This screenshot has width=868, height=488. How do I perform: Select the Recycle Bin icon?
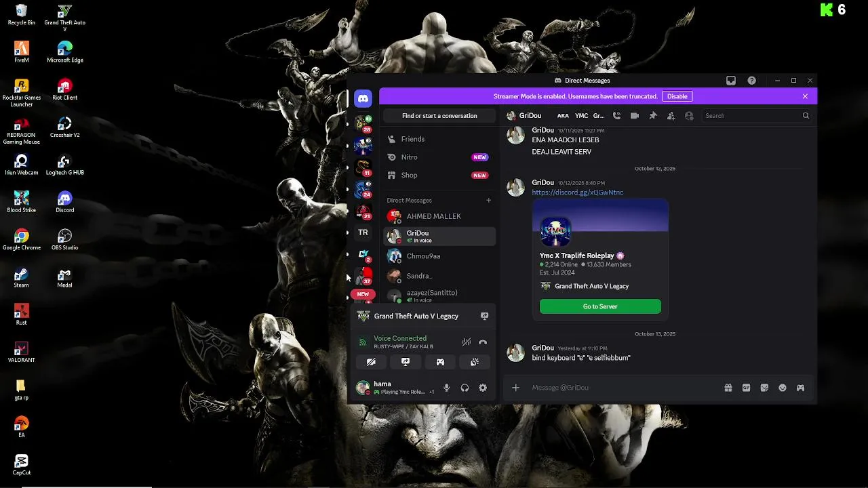(x=22, y=14)
